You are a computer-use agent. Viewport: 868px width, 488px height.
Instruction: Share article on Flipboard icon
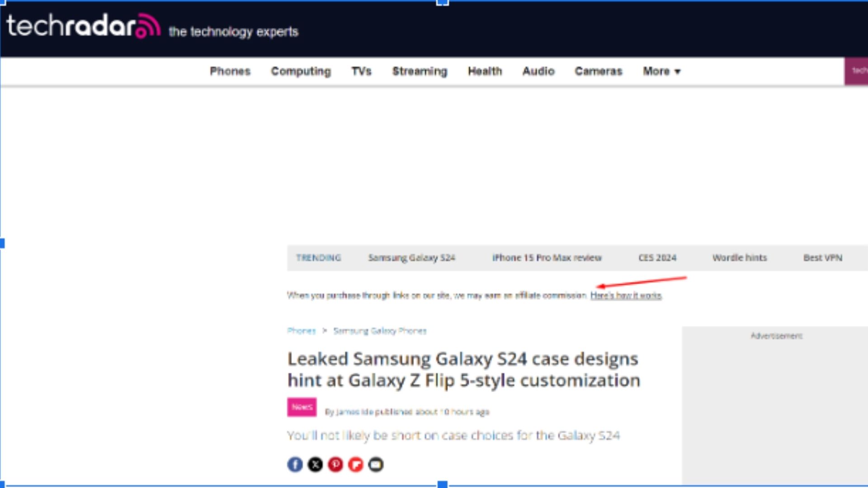point(356,465)
